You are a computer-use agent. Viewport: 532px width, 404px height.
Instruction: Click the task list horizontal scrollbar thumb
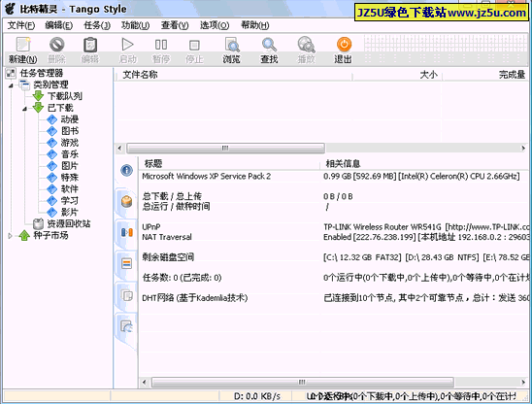[x=225, y=148]
